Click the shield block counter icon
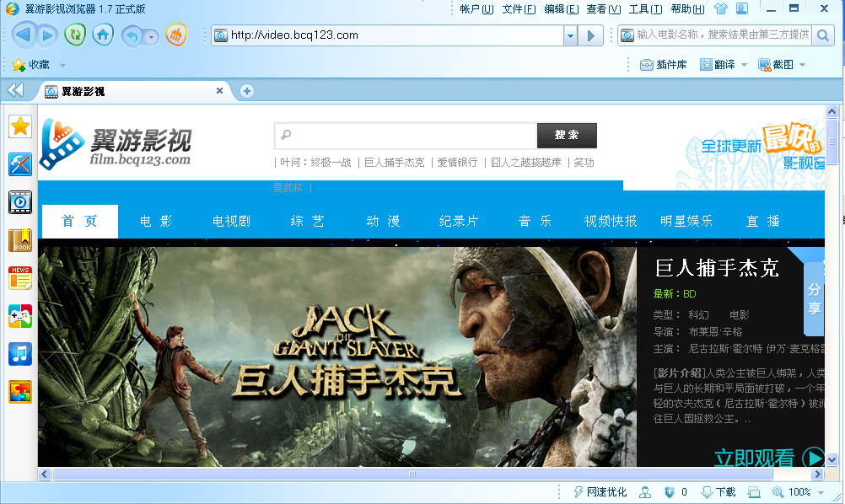The image size is (845, 504). 670,491
